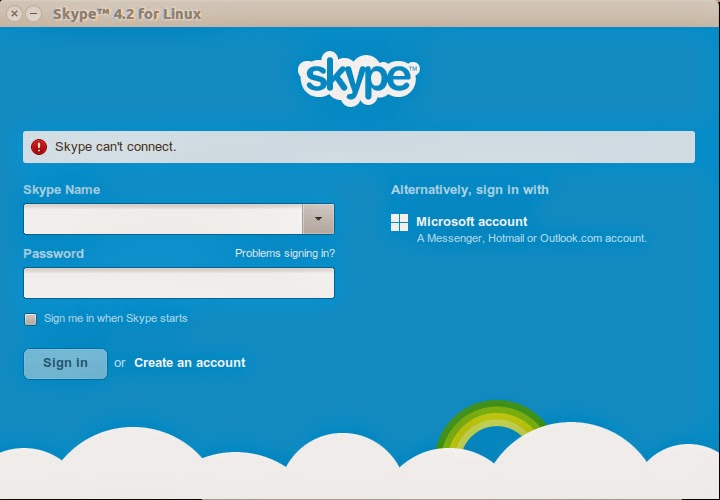Click the Skype logo
The height and width of the screenshot is (500, 720).
(x=359, y=79)
